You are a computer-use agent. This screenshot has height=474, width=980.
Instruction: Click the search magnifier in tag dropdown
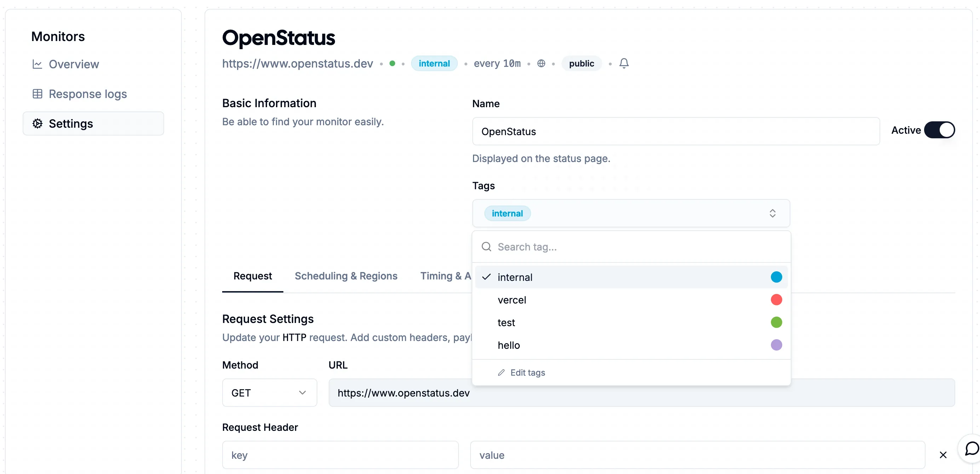coord(486,247)
